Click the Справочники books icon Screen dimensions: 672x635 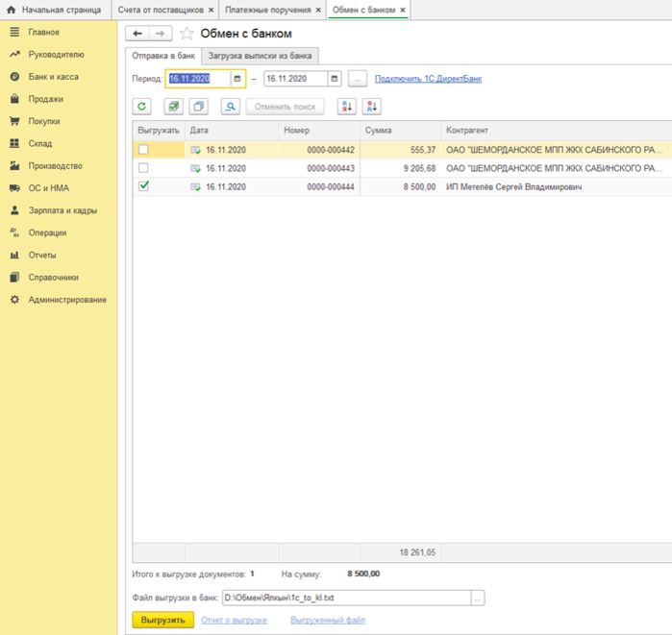point(14,277)
